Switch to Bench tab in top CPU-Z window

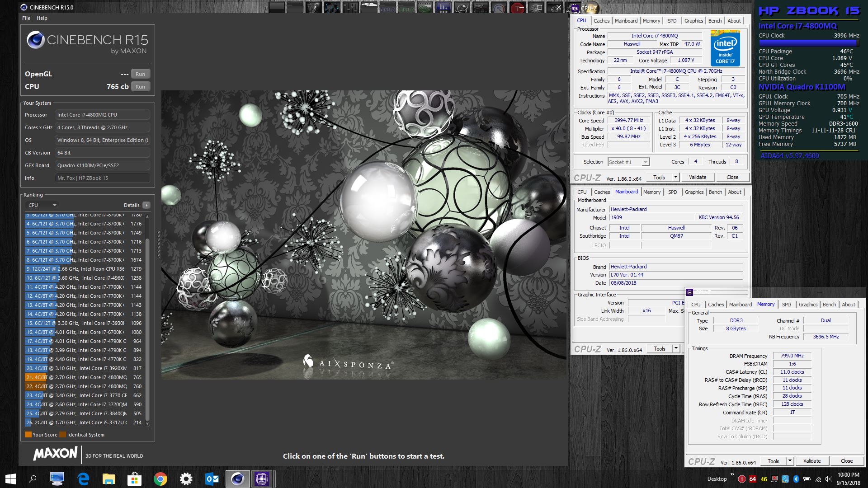(715, 21)
